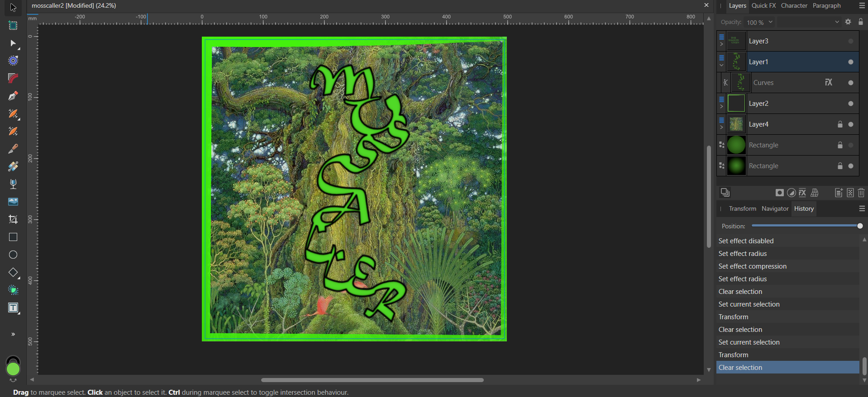This screenshot has height=397, width=868.
Task: Jump to 'Set effect compression' history step
Action: pos(752,266)
